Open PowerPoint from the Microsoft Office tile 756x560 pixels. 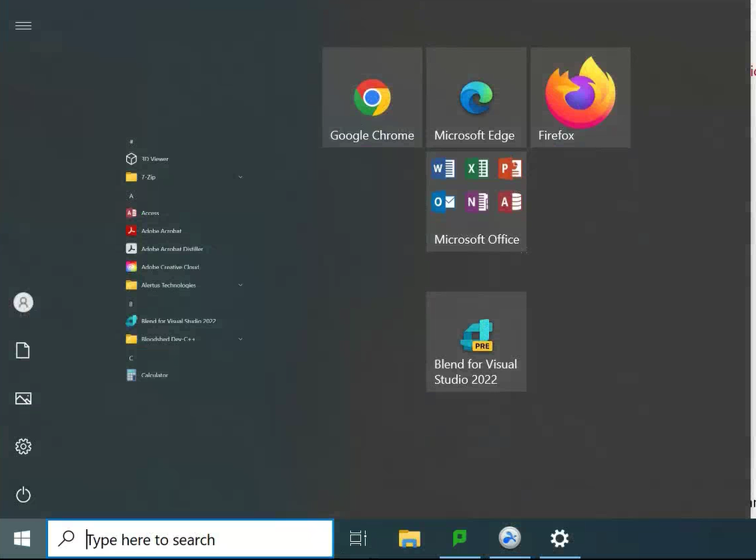(x=510, y=168)
